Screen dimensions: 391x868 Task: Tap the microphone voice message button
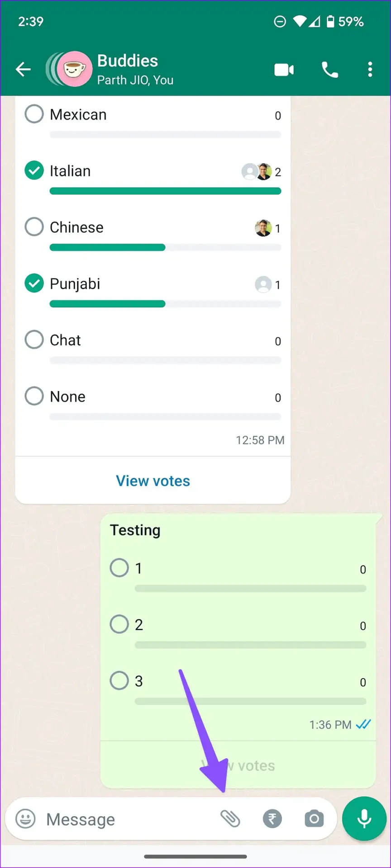pos(364,819)
